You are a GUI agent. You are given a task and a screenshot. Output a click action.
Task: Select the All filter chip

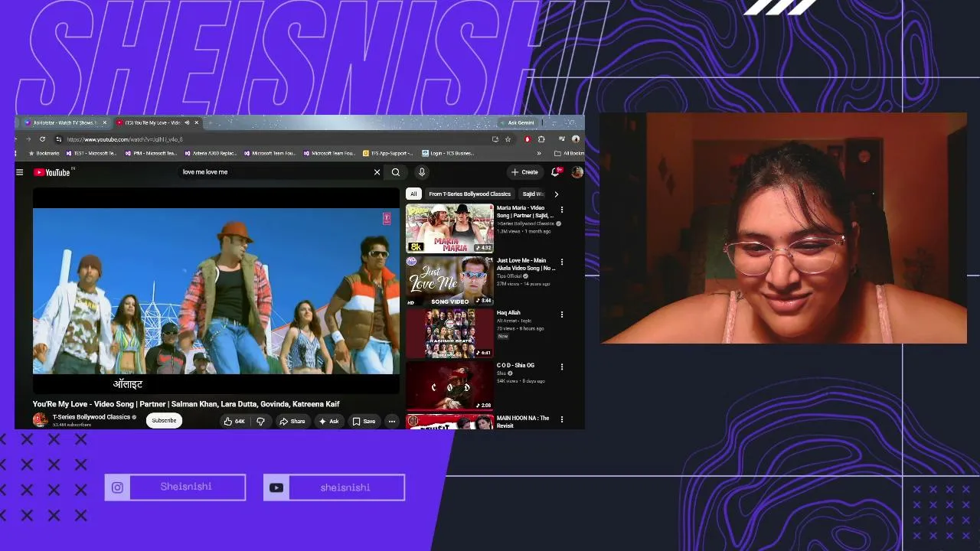click(x=413, y=194)
